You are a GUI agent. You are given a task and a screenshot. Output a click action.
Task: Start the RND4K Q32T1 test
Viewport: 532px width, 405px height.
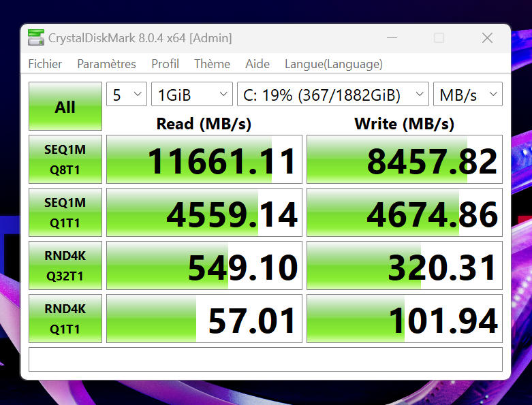pyautogui.click(x=65, y=265)
